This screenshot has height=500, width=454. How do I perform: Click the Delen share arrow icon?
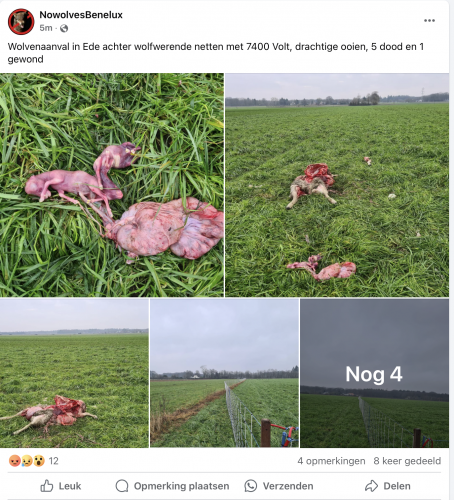coord(371,486)
